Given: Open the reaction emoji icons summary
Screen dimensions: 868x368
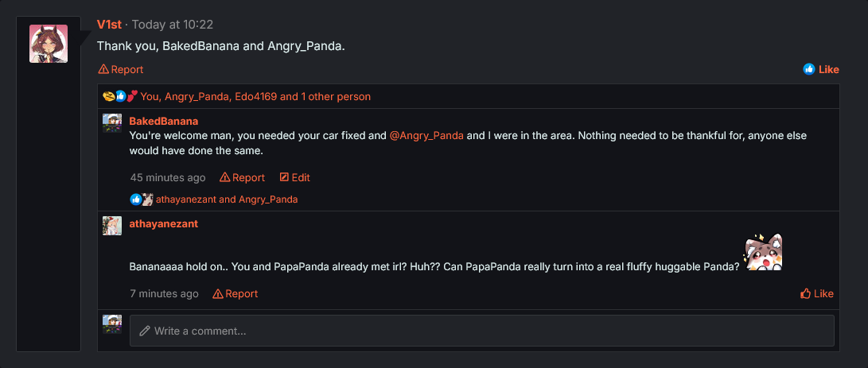Looking at the screenshot, I should coord(120,96).
